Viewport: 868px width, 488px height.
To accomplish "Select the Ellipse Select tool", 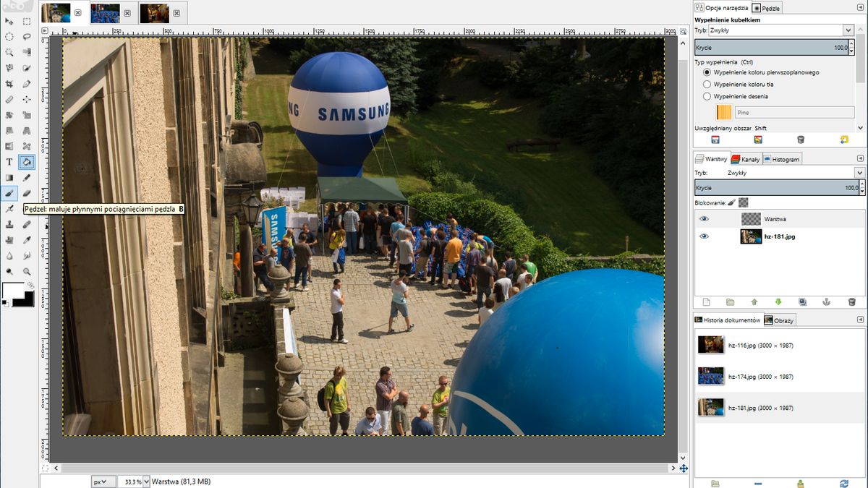I will 9,37.
